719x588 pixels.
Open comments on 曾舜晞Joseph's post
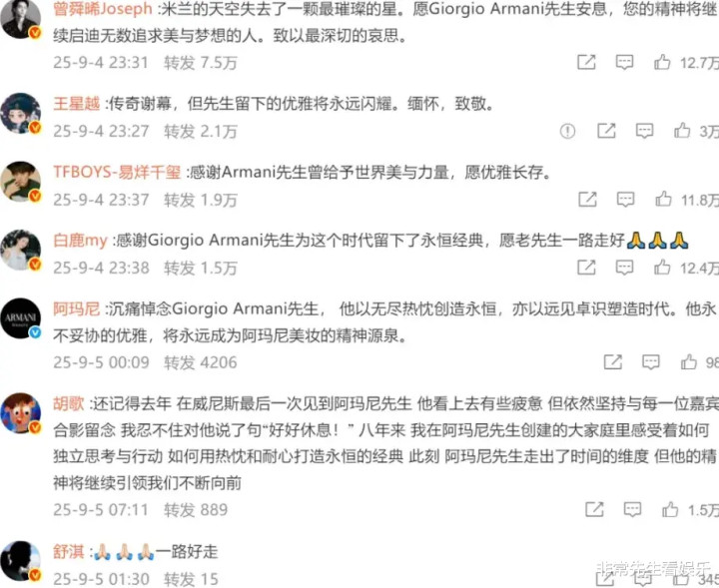coord(624,62)
